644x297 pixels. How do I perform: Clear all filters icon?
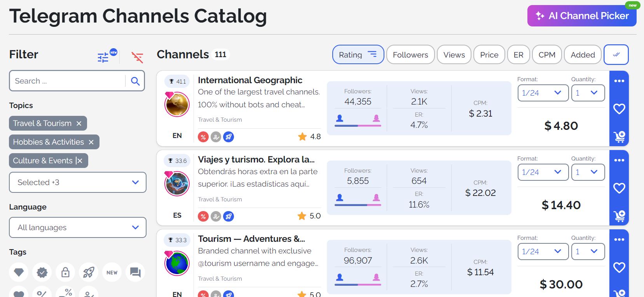coord(137,58)
